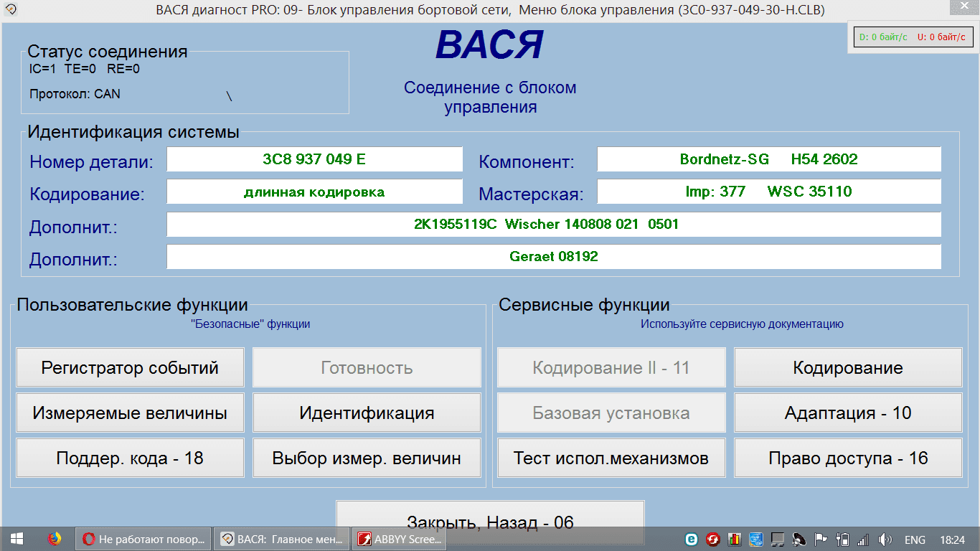The height and width of the screenshot is (551, 980).
Task: Open the Action Center flag icon
Action: tap(821, 540)
